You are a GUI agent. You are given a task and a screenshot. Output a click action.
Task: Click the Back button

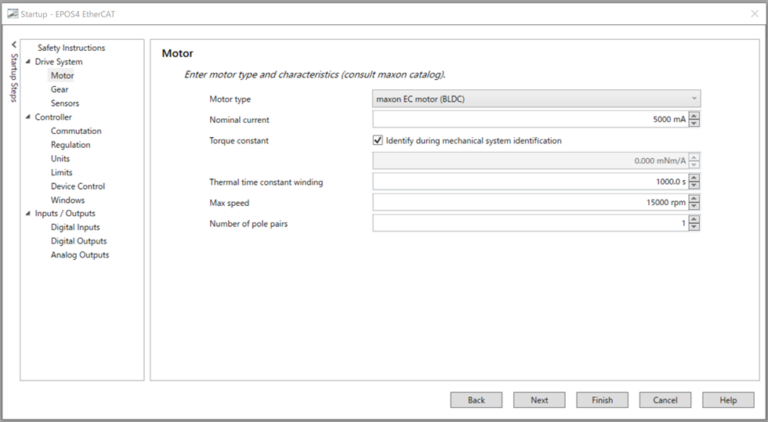[476, 400]
